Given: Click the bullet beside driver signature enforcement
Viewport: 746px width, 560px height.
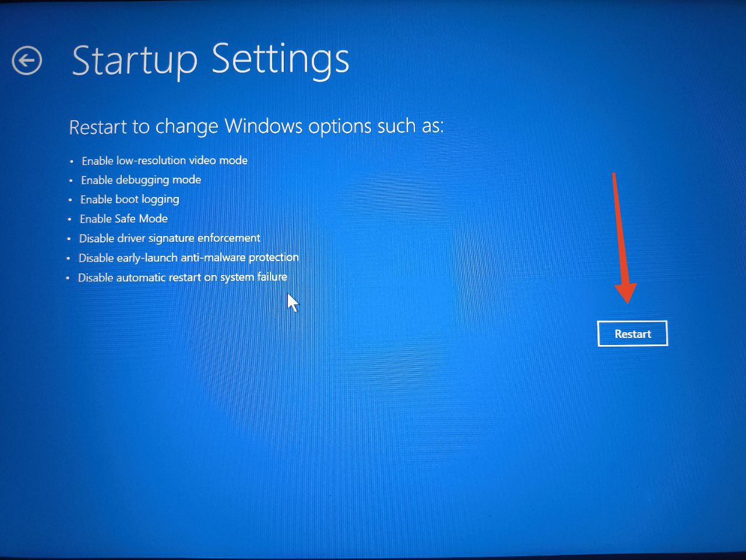Looking at the screenshot, I should (69, 239).
